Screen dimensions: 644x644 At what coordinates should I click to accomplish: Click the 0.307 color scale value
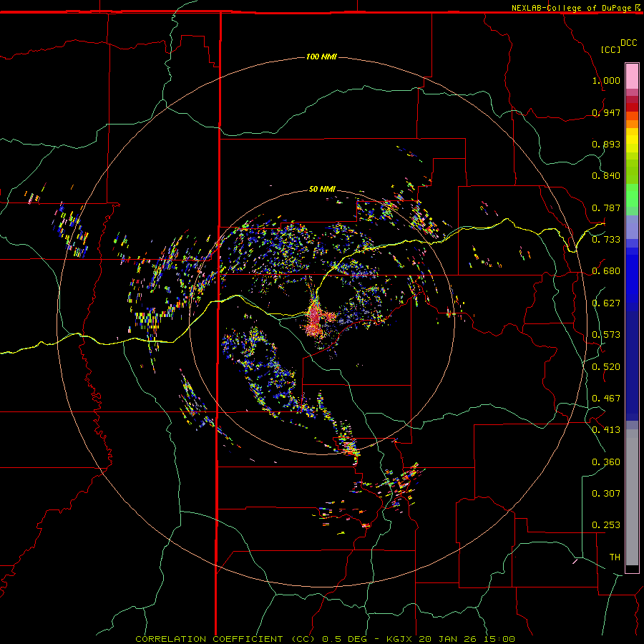[606, 493]
